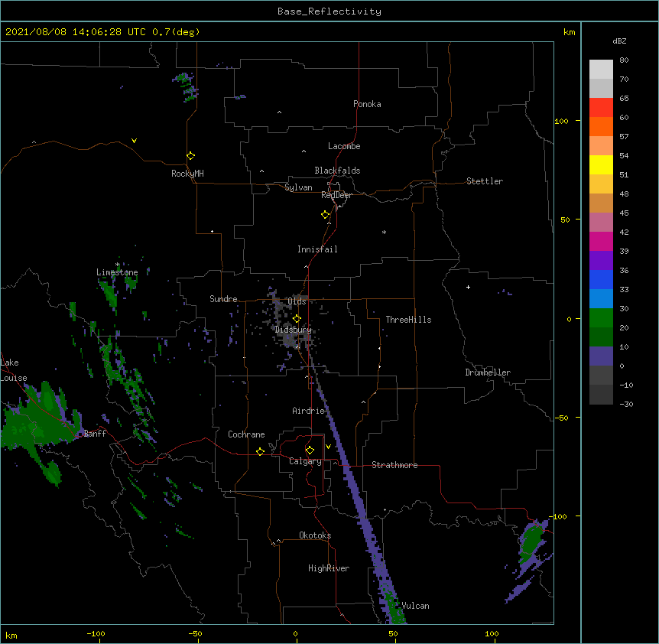This screenshot has height=644, width=659.
Task: Click the 0 tick on vertical km axis
Action: [569, 319]
